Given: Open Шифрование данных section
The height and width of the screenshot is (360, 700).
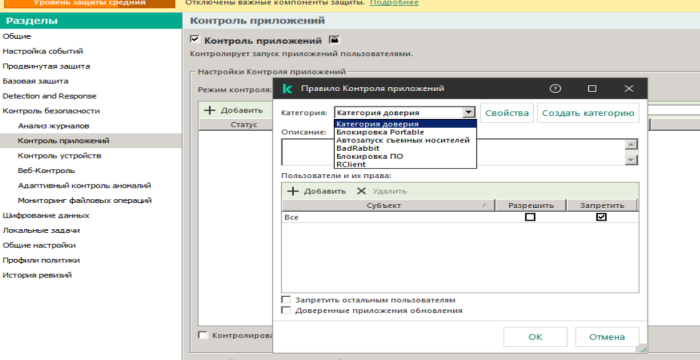Looking at the screenshot, I should click(46, 215).
